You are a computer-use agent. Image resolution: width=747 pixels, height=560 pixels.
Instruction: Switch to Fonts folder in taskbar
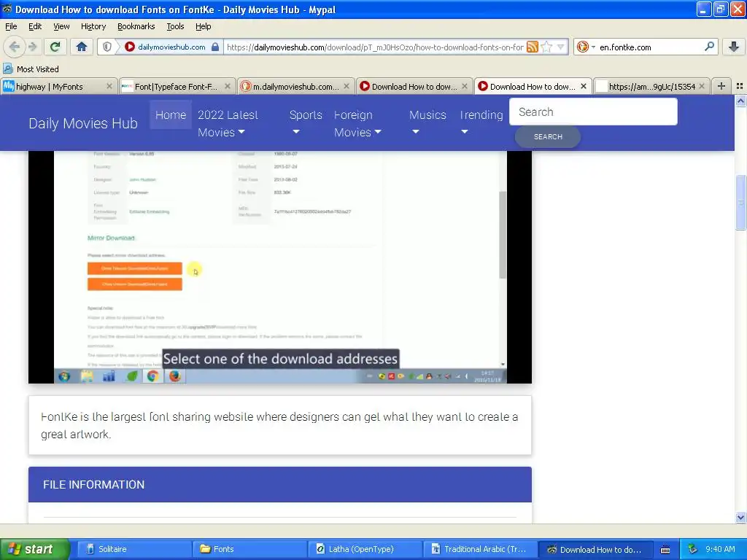coord(250,549)
